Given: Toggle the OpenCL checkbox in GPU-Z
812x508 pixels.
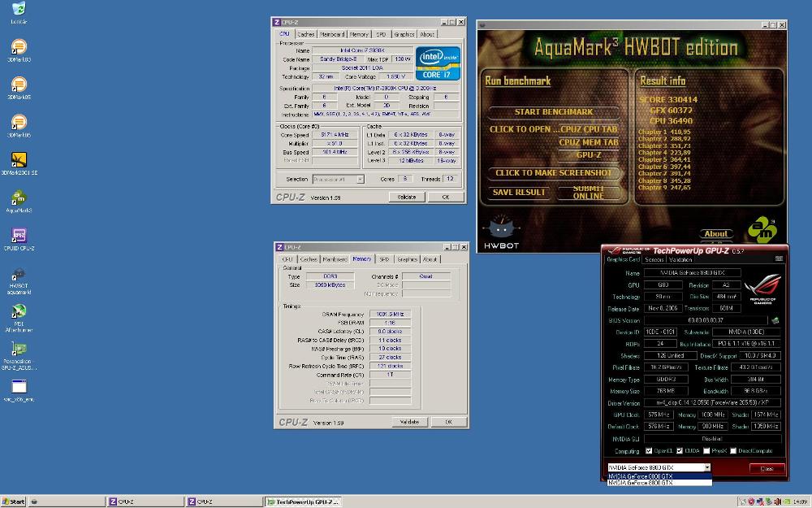Looking at the screenshot, I should tap(648, 451).
